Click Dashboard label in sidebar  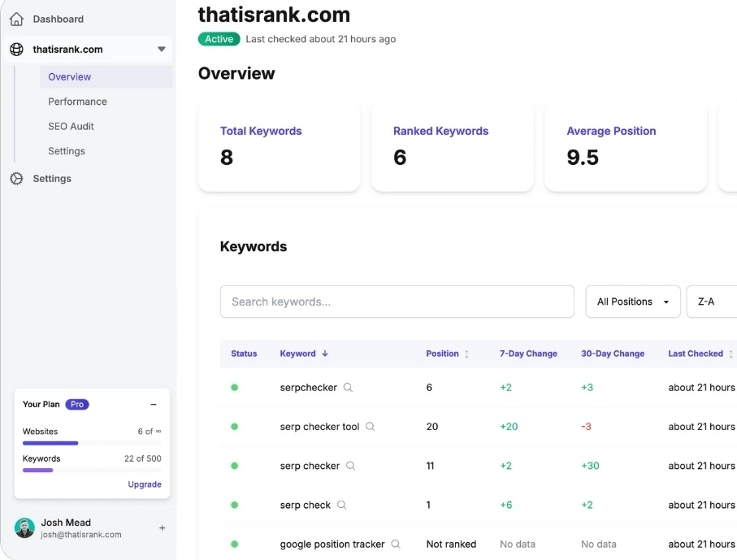coord(59,20)
